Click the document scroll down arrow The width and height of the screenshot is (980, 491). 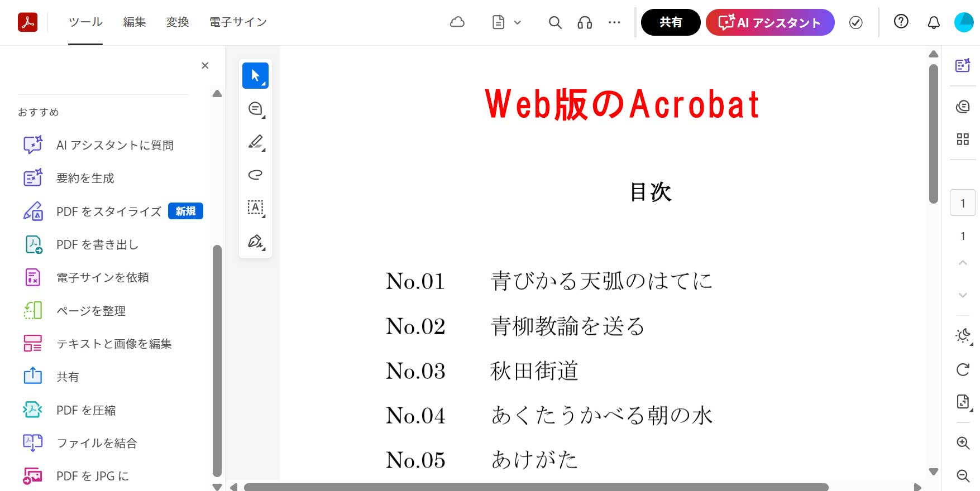(934, 471)
